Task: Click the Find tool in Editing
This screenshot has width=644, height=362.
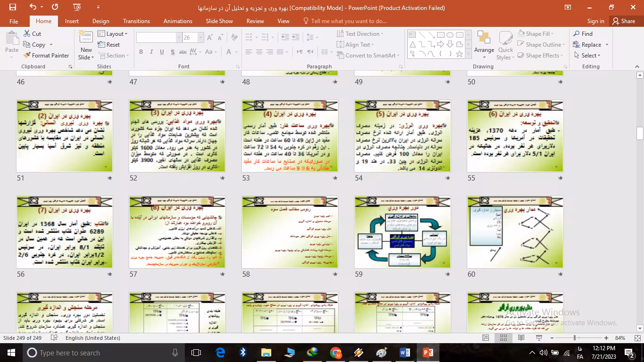Action: (x=583, y=34)
